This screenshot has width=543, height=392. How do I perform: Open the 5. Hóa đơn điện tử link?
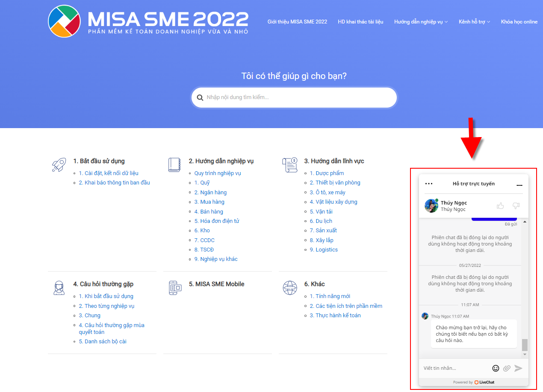click(217, 221)
